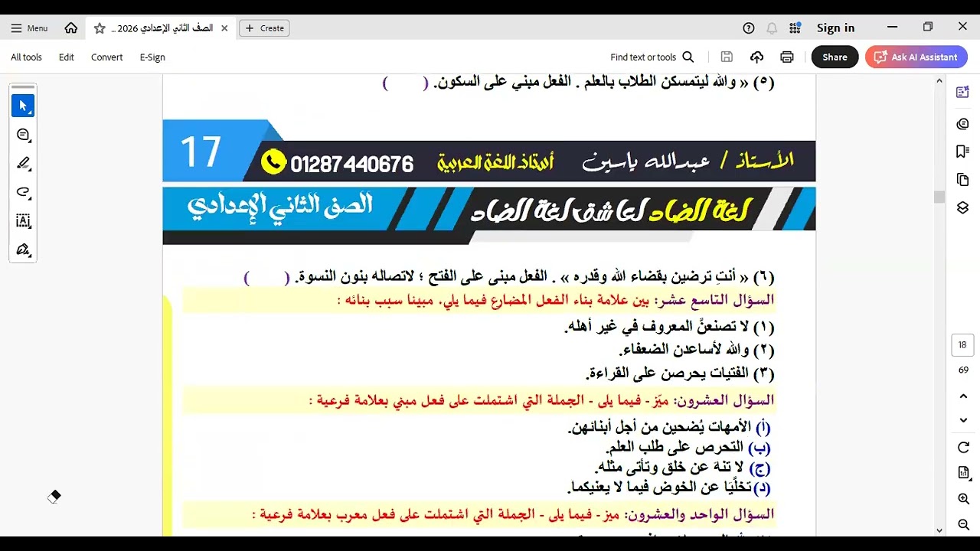Open the Convert menu
This screenshot has width=980, height=551.
coord(106,57)
